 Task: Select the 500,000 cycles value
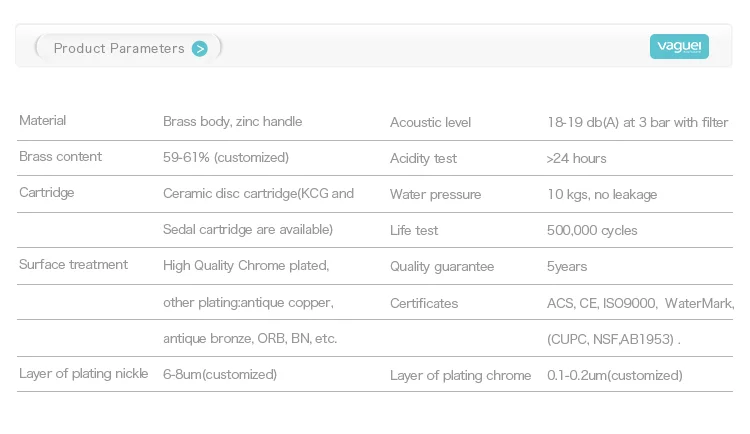coord(592,231)
